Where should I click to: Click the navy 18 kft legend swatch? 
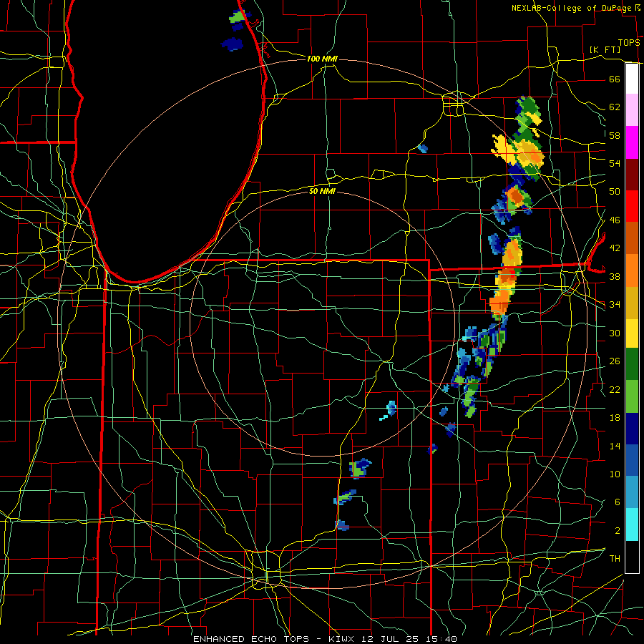(632, 429)
